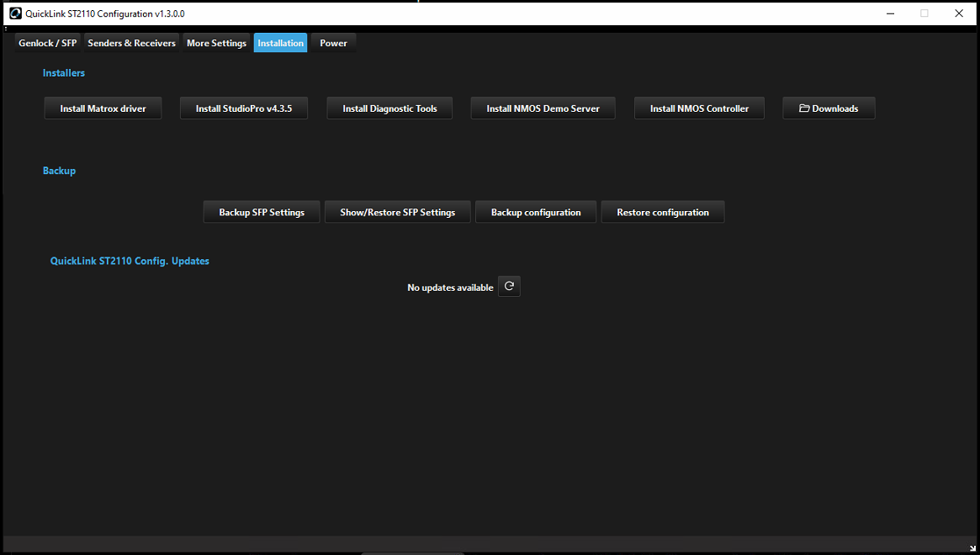The width and height of the screenshot is (980, 555).
Task: Open the Senders & Receivers tab
Action: (x=131, y=43)
